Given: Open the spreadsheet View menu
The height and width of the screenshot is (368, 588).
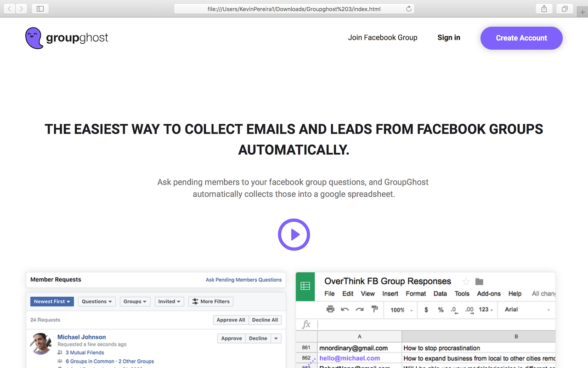Looking at the screenshot, I should click(368, 293).
